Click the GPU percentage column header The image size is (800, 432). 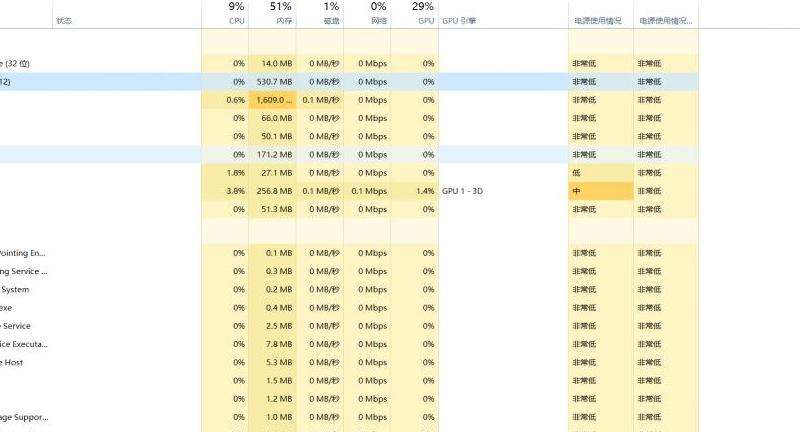pyautogui.click(x=426, y=14)
